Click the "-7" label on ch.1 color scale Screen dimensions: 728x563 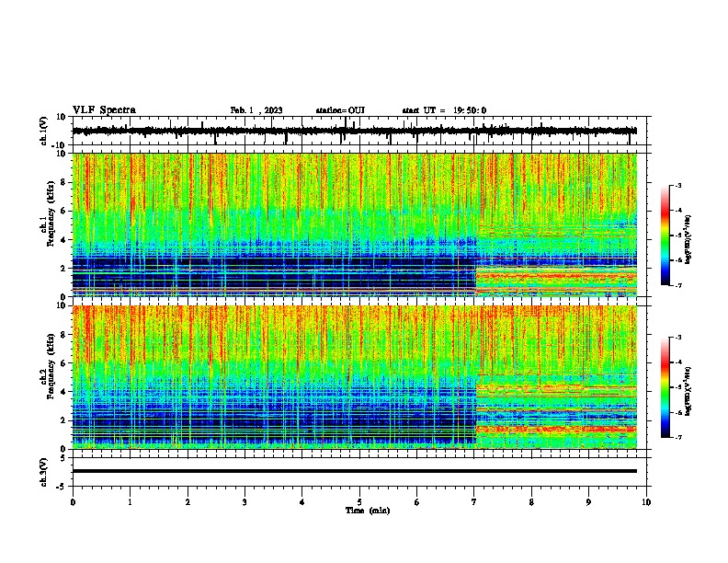tap(677, 285)
